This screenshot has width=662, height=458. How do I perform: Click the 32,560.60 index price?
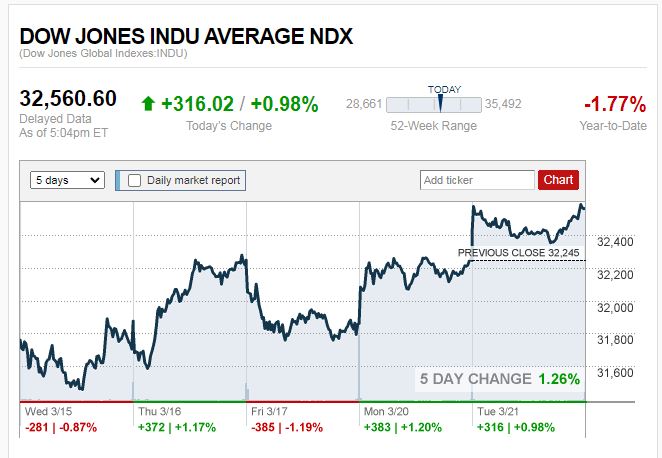(x=68, y=99)
